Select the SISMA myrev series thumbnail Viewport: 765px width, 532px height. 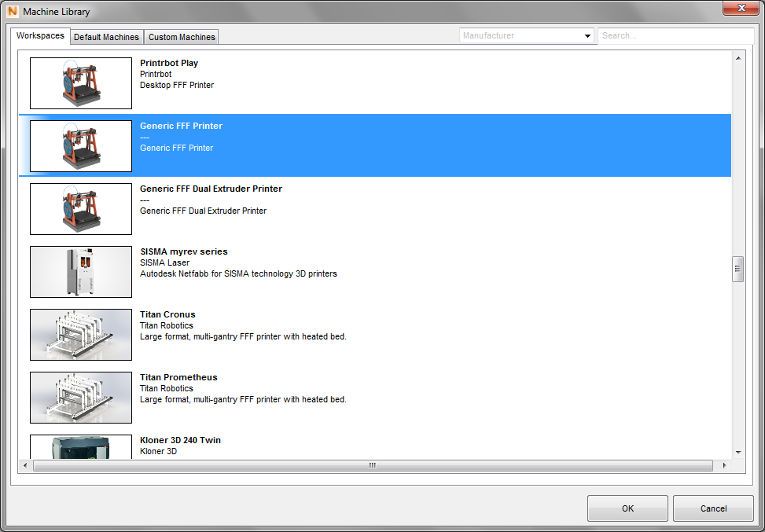coord(81,272)
